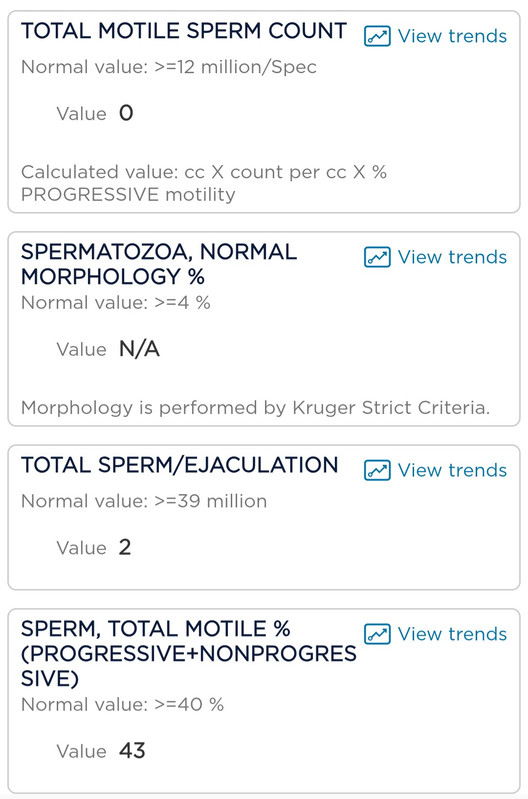528x799 pixels.
Task: Click the trend chart icon for Sperm Total Motile %
Action: [x=377, y=634]
